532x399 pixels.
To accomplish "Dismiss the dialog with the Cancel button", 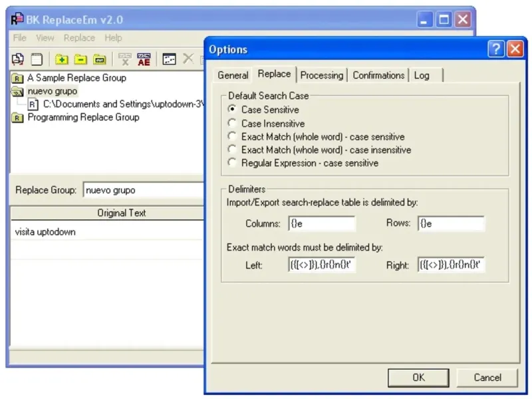I will coord(487,378).
